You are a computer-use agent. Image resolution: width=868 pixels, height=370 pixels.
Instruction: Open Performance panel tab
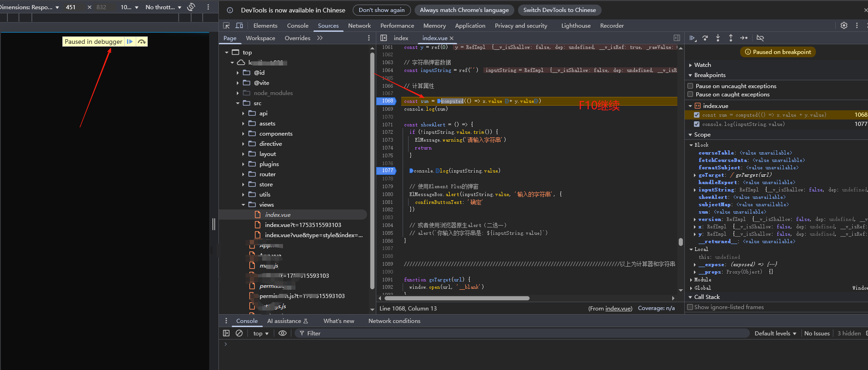(397, 25)
